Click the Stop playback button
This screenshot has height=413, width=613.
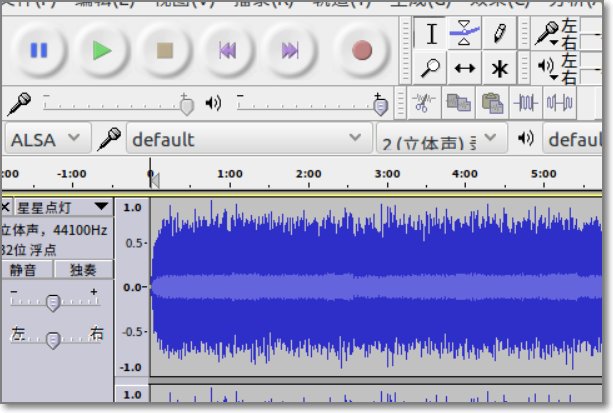coord(165,50)
